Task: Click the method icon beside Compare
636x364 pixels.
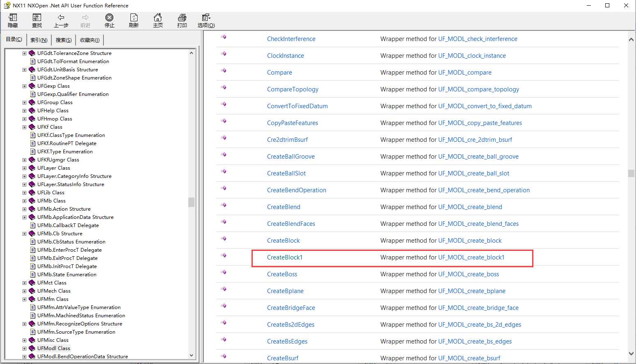Action: pyautogui.click(x=224, y=71)
